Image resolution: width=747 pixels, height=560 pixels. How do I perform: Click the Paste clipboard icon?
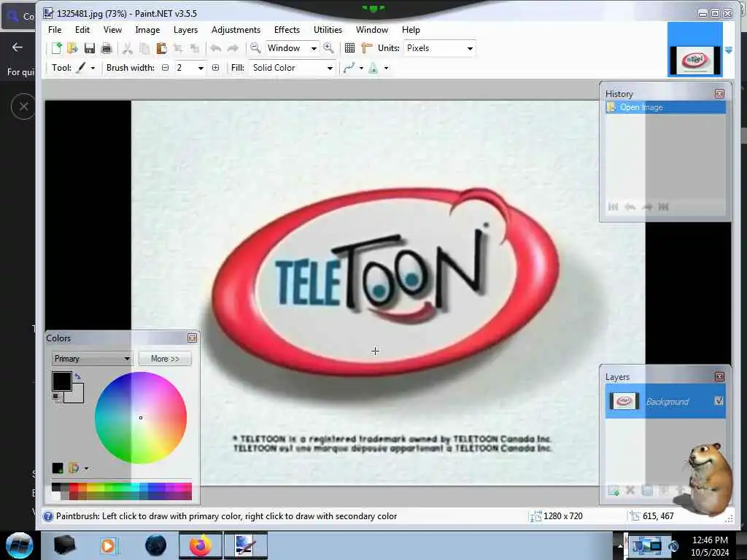161,48
